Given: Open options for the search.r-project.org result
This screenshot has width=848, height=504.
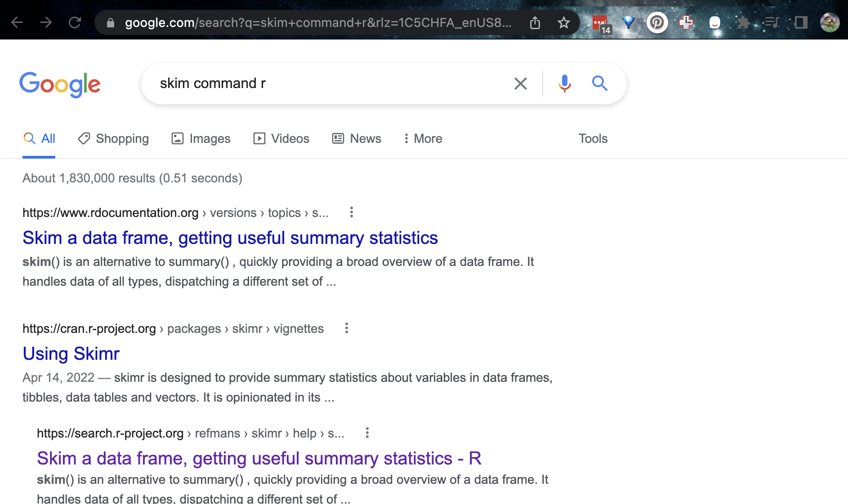Looking at the screenshot, I should (367, 433).
